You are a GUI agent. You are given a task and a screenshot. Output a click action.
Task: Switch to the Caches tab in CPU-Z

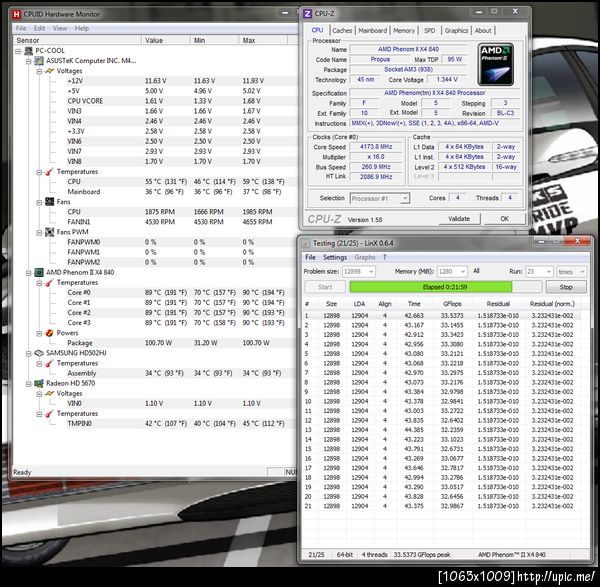(342, 31)
